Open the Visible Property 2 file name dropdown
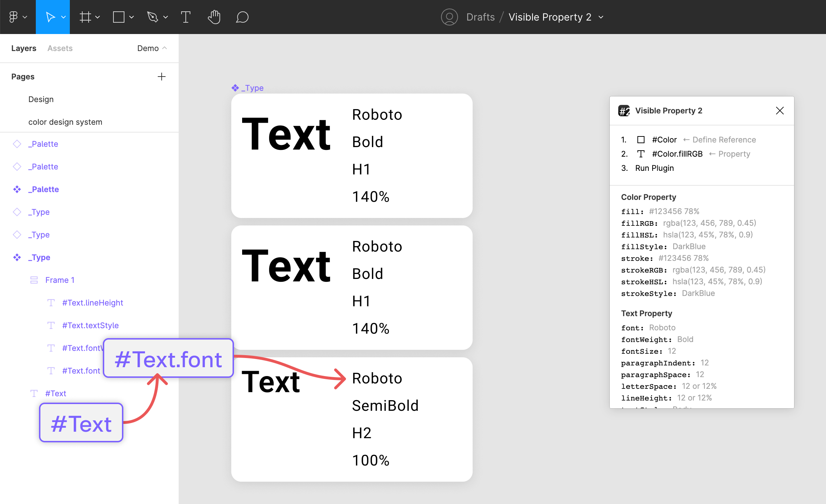Image resolution: width=826 pixels, height=504 pixels. click(x=600, y=17)
